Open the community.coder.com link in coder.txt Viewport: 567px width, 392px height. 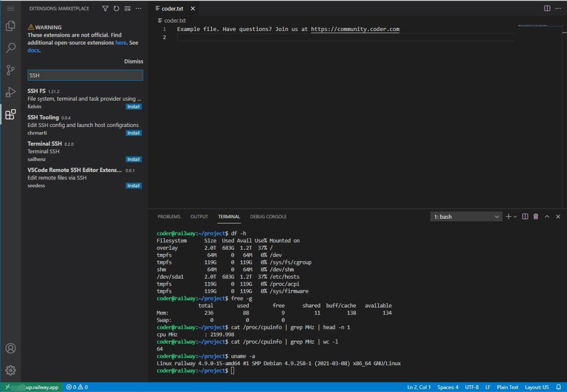[355, 29]
